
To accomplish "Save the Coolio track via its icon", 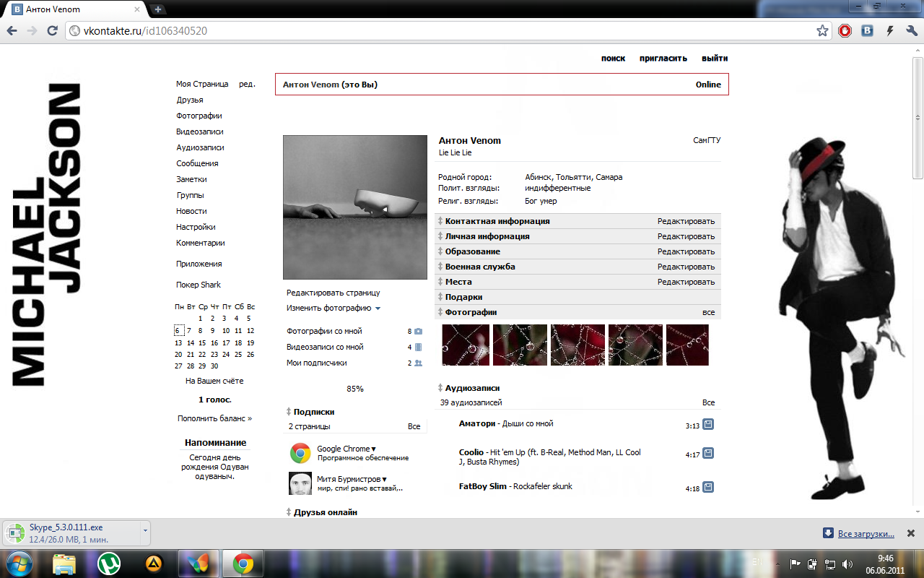I will [x=708, y=453].
